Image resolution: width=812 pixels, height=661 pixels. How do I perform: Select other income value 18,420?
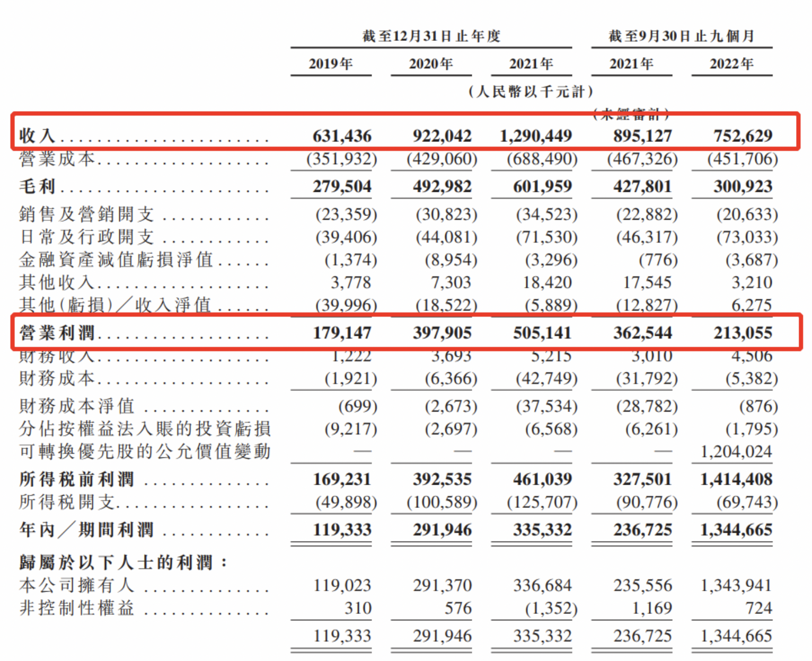click(547, 282)
